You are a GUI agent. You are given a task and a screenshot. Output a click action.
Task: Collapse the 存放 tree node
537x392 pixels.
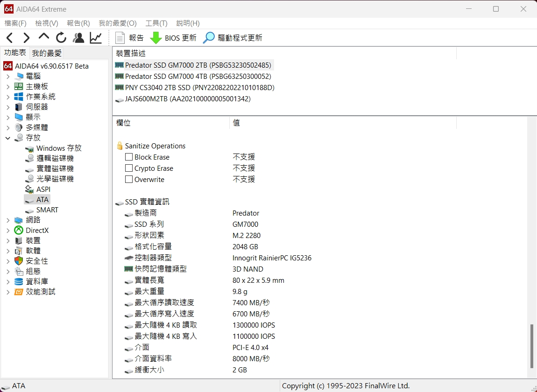[8, 138]
